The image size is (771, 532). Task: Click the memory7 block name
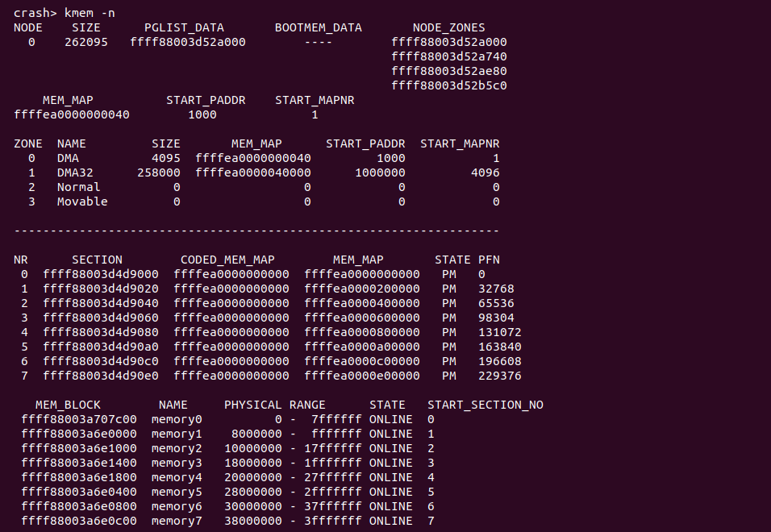pyautogui.click(x=177, y=521)
